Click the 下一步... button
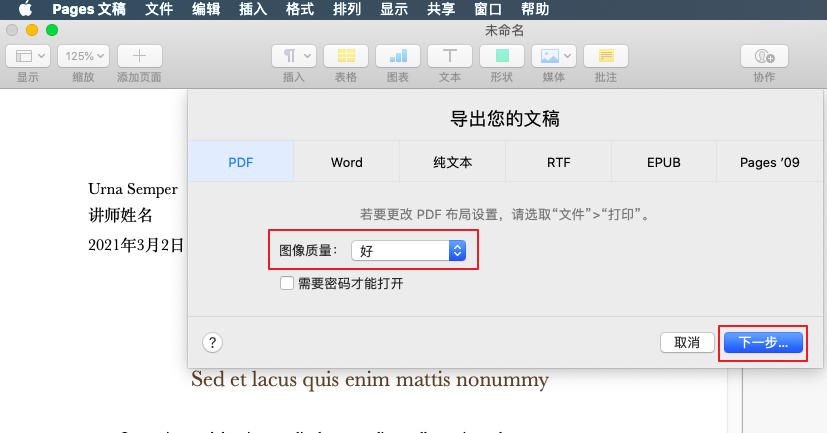 (x=763, y=343)
